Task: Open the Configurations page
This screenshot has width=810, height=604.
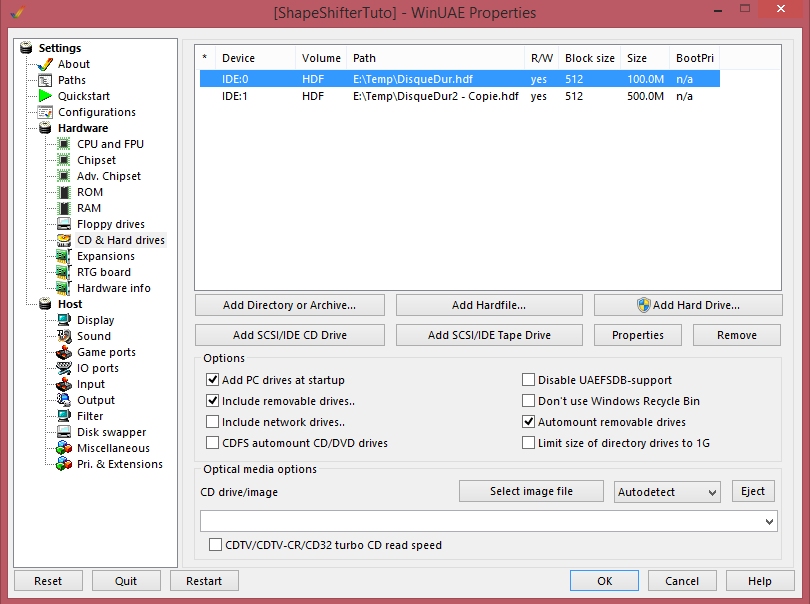Action: pyautogui.click(x=96, y=112)
